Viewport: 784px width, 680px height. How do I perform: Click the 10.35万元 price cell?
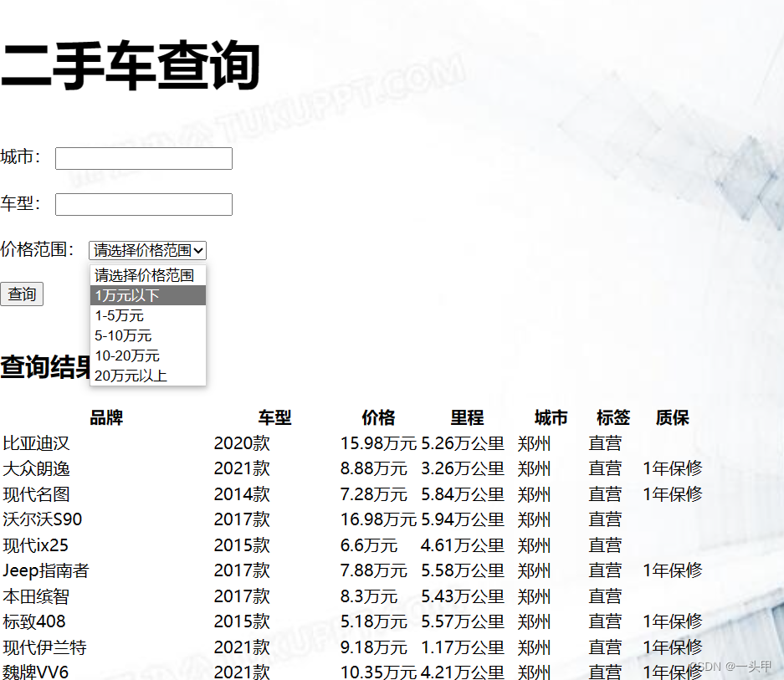378,672
